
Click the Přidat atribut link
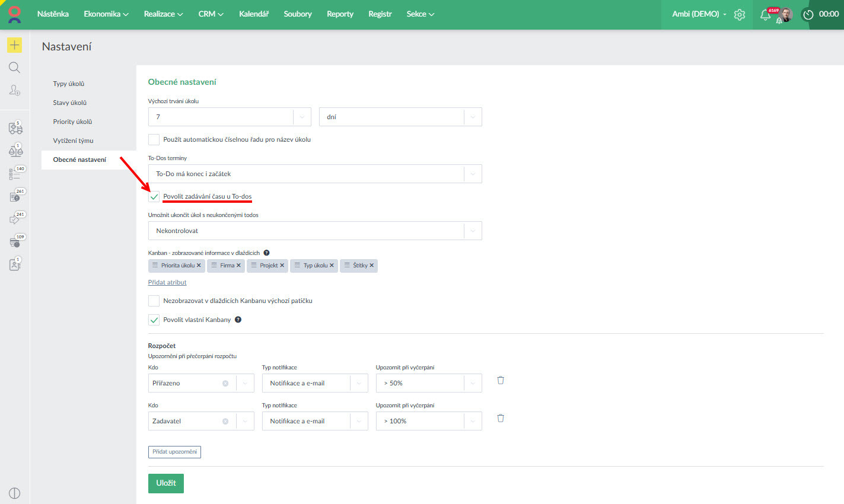[x=167, y=283]
